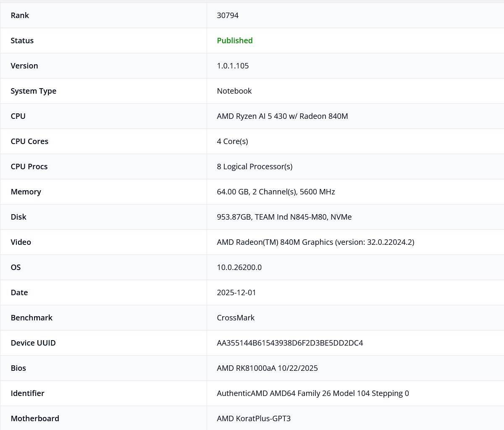
Task: Click the 64.00 GB memory details
Action: [x=276, y=192]
